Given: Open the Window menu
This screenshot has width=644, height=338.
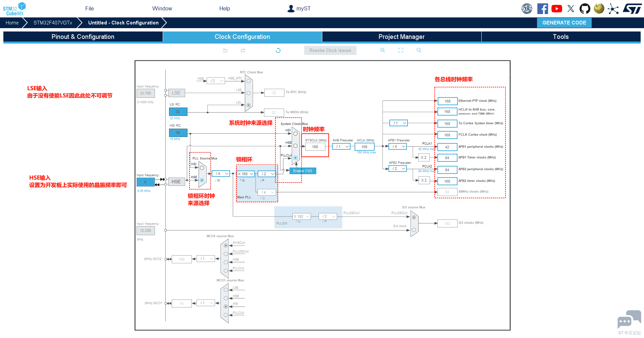Looking at the screenshot, I should coord(162,9).
